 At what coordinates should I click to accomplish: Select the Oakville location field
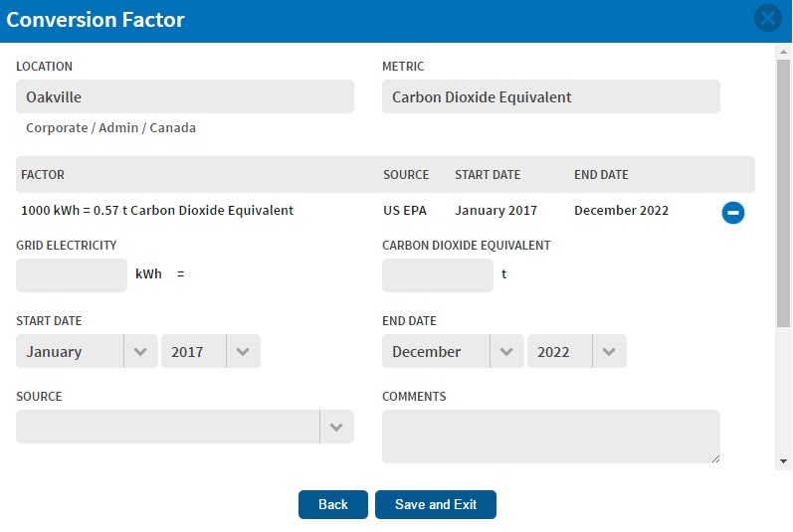(185, 96)
